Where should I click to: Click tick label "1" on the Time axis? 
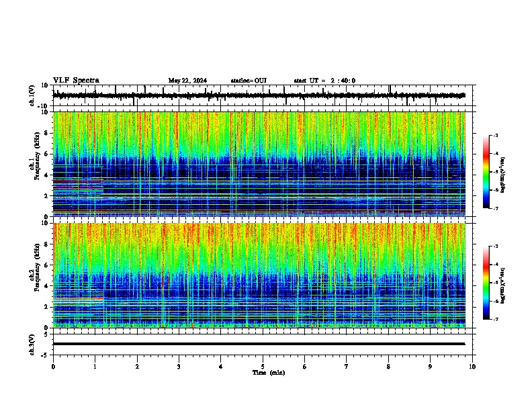95,367
